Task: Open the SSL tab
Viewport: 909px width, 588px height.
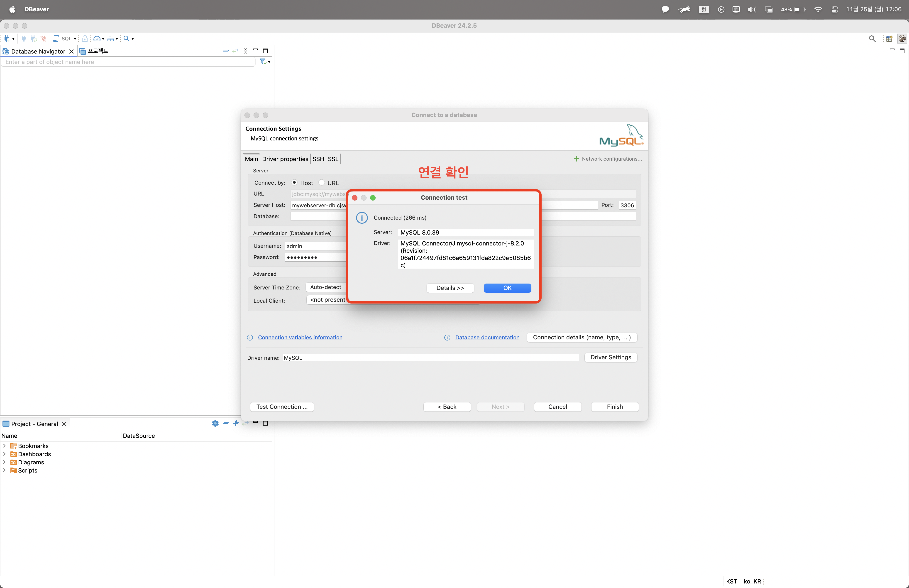Action: tap(333, 159)
